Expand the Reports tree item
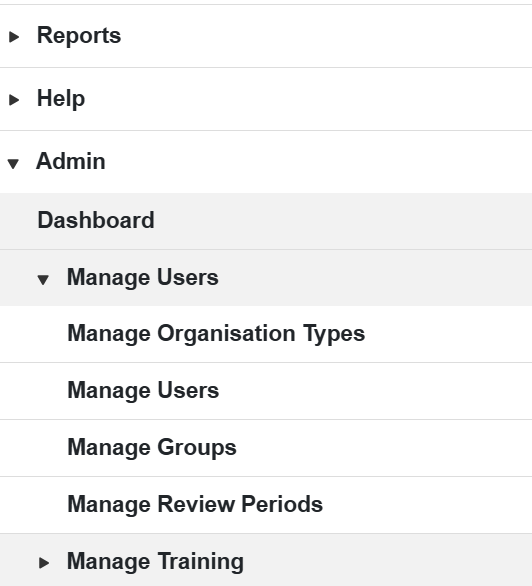Image resolution: width=532 pixels, height=586 pixels. point(14,37)
